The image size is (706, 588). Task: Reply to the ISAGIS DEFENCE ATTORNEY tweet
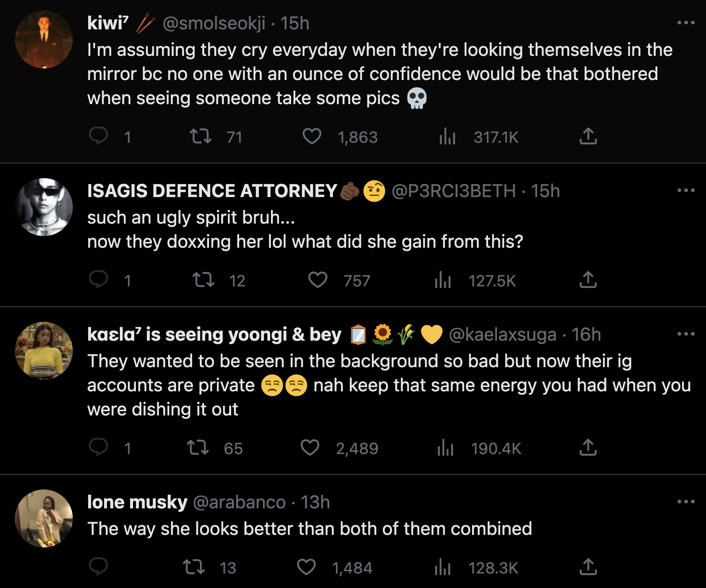point(99,280)
